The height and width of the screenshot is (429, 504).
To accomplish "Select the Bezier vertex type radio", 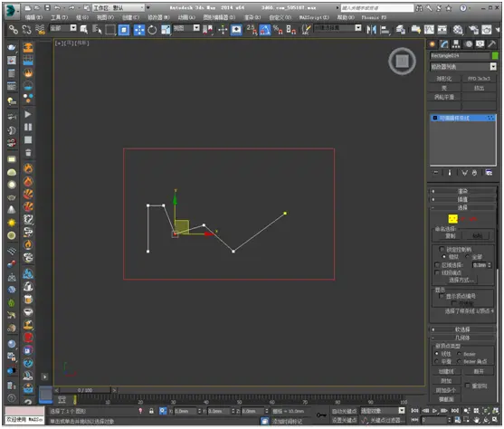I will click(x=459, y=354).
